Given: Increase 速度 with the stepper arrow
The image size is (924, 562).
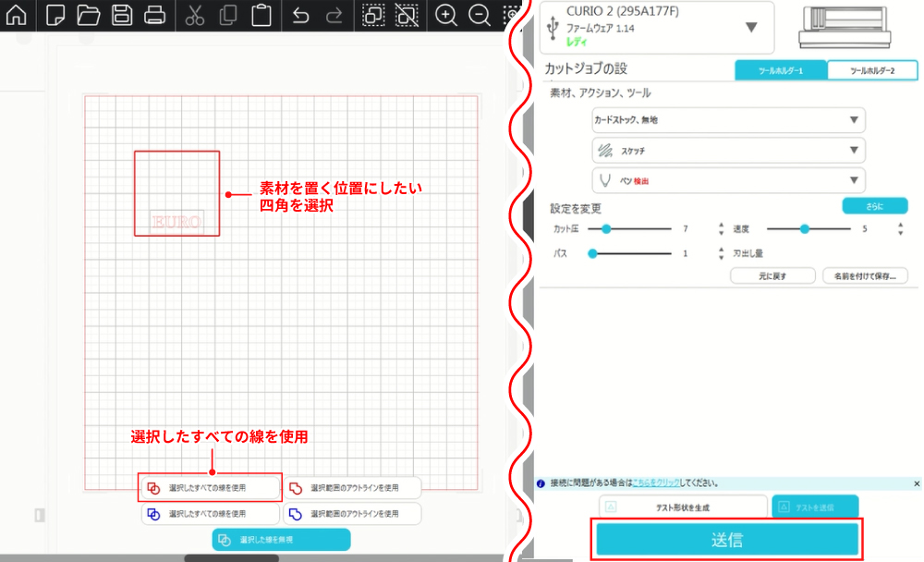Looking at the screenshot, I should (898, 224).
